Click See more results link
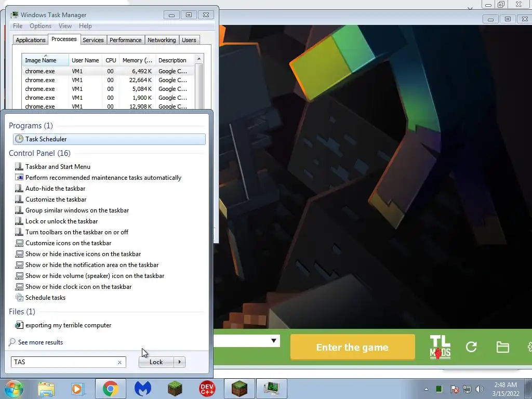532x399 pixels. pyautogui.click(x=41, y=342)
